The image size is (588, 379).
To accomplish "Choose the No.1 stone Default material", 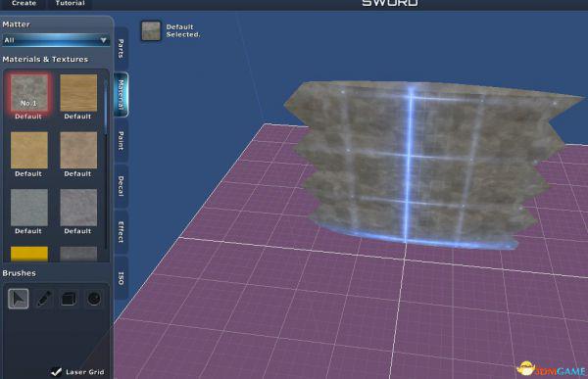I will pos(28,93).
